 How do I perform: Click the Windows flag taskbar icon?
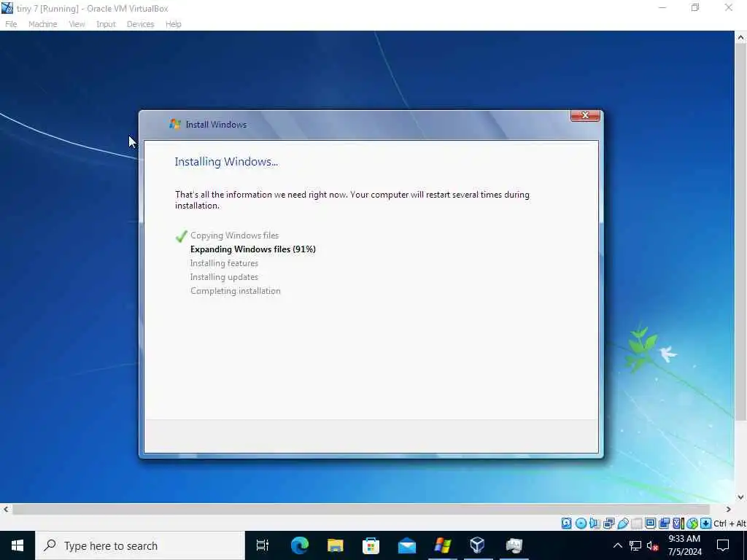click(x=443, y=545)
